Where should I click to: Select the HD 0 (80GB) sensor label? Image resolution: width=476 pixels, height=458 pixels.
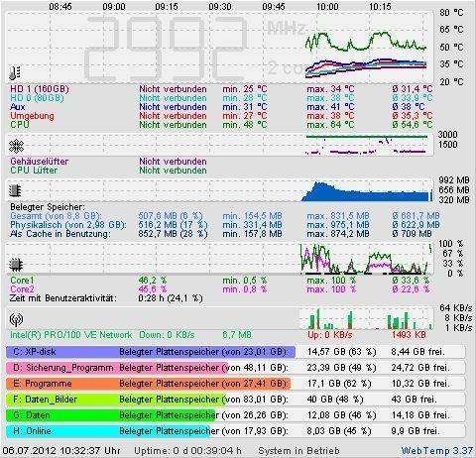37,98
